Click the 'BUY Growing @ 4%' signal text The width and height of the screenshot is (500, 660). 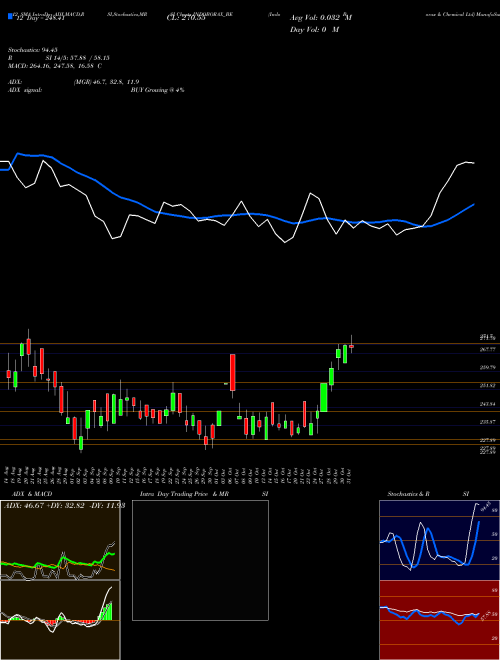coord(157,90)
